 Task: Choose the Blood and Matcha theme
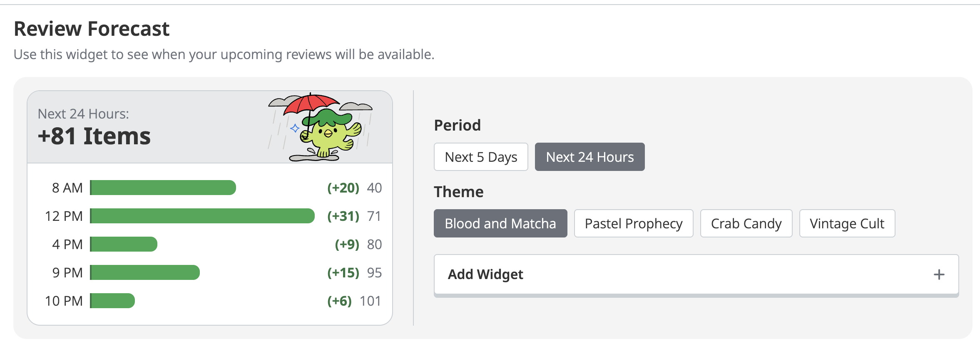tap(500, 223)
